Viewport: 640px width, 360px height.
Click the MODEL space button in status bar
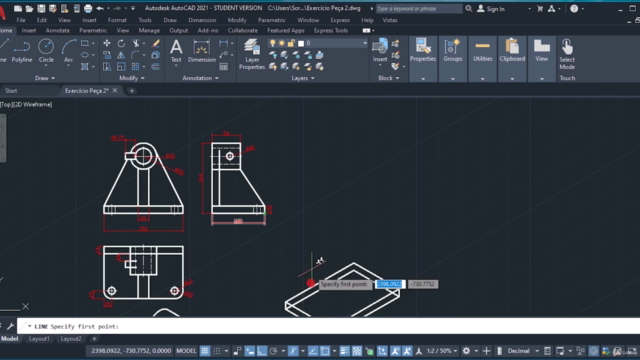(x=186, y=351)
